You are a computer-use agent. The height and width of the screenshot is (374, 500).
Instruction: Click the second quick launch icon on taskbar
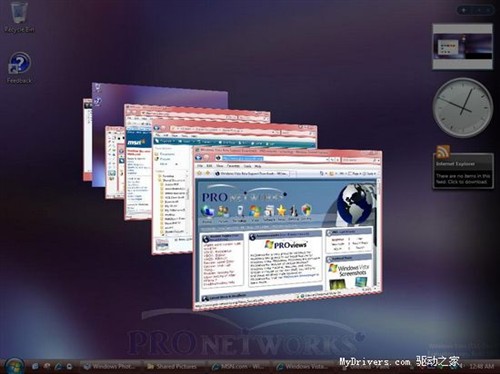click(x=47, y=366)
